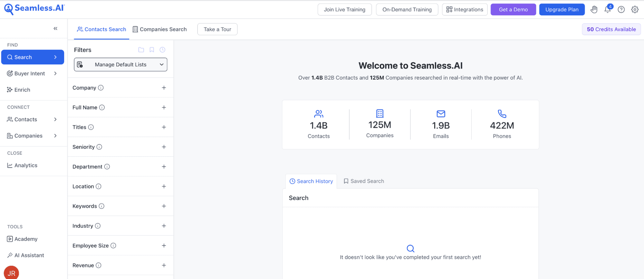Click the Industry filter info icon
The image size is (644, 279).
coord(98,226)
